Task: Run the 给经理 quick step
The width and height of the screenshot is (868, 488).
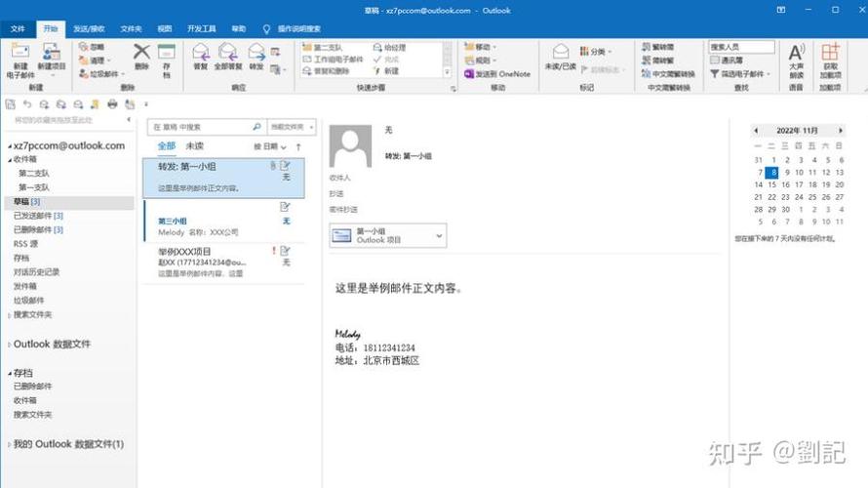Action: click(x=390, y=48)
